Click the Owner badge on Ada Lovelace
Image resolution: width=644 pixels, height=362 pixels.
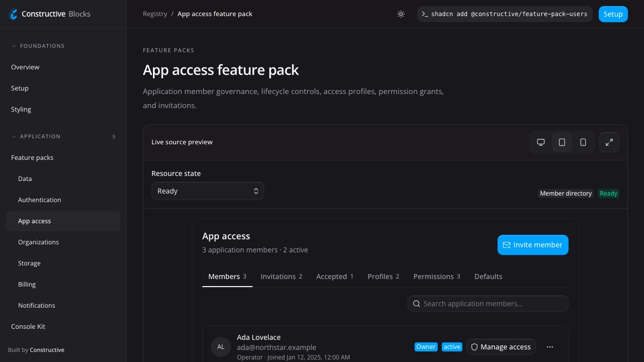point(426,347)
